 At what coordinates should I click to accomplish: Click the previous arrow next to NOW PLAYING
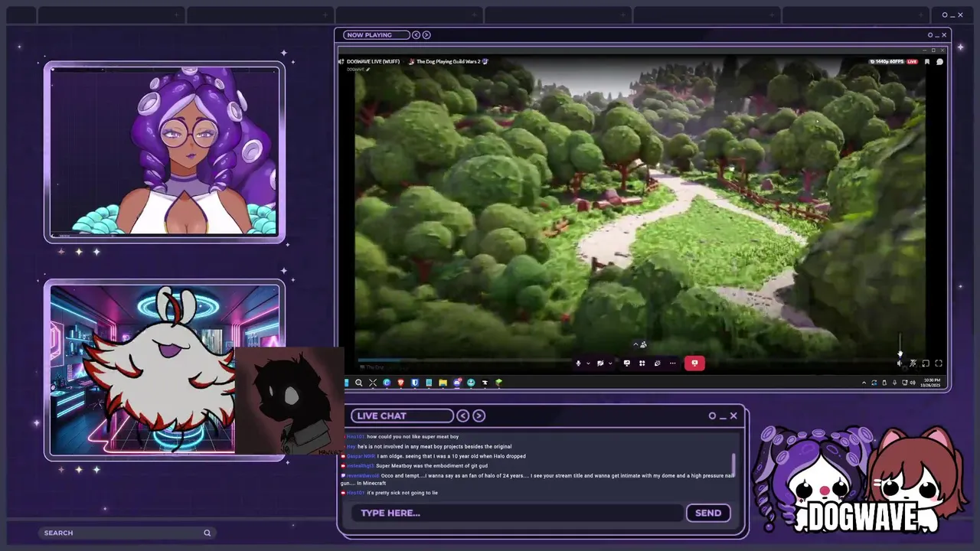[x=416, y=34]
